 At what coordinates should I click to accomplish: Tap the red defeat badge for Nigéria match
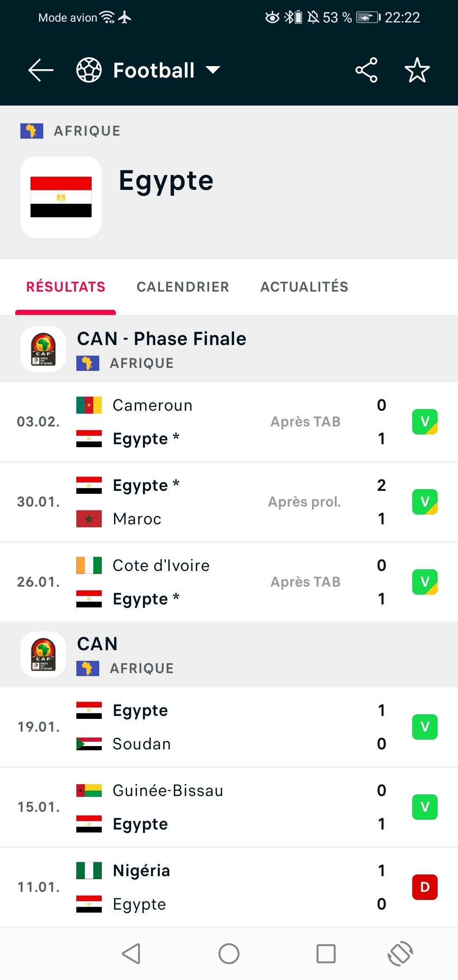tap(424, 887)
